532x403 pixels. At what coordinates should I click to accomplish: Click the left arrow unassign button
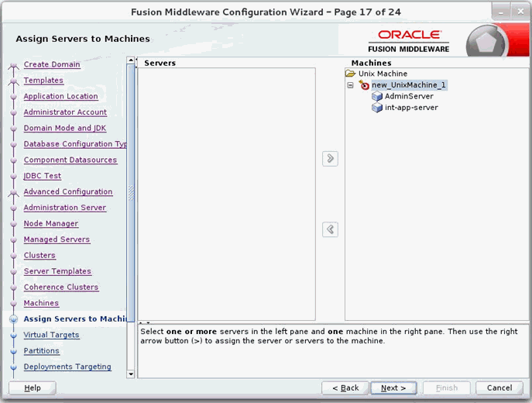click(330, 229)
